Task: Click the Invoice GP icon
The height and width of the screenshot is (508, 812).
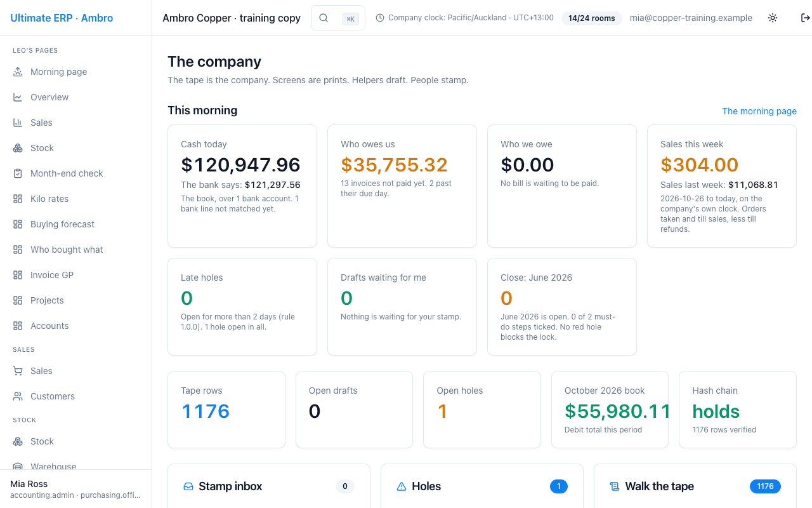Action: click(18, 275)
